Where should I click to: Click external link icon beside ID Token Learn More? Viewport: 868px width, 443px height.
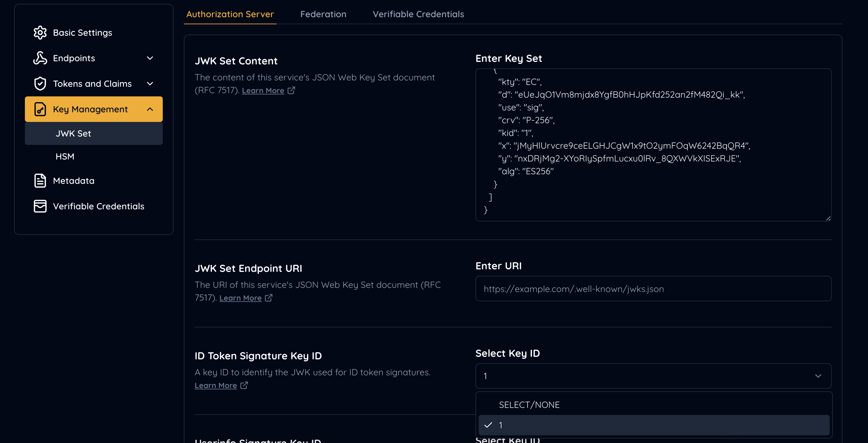tap(244, 385)
